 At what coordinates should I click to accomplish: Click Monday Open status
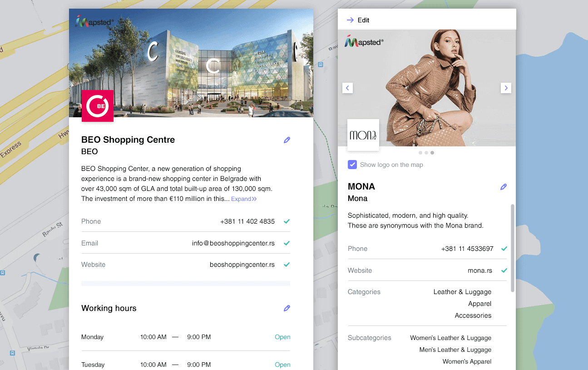[x=282, y=337]
